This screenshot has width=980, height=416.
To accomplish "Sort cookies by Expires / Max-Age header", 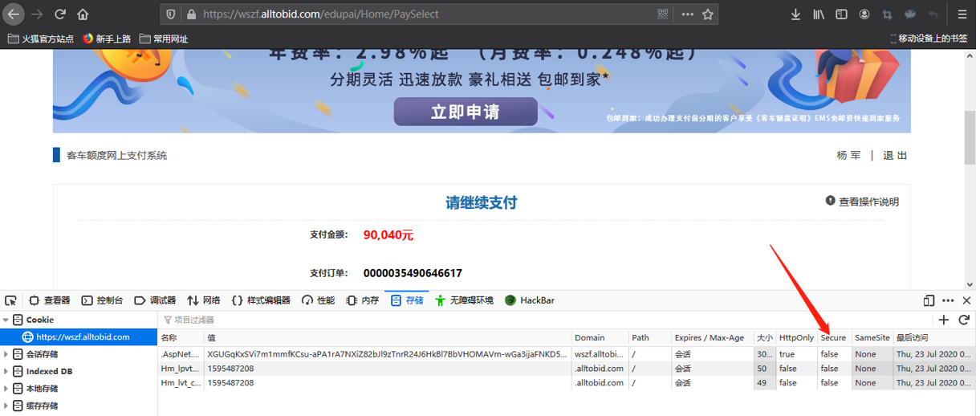I will coord(713,337).
